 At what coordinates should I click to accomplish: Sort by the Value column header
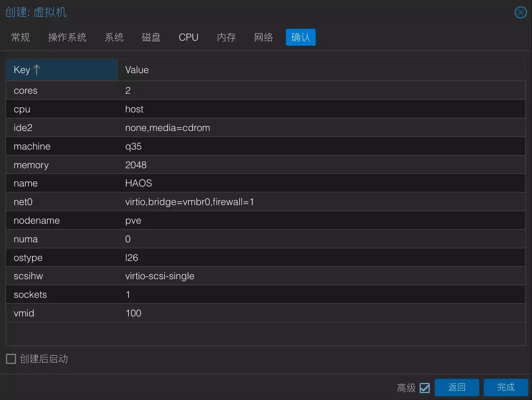pos(321,70)
